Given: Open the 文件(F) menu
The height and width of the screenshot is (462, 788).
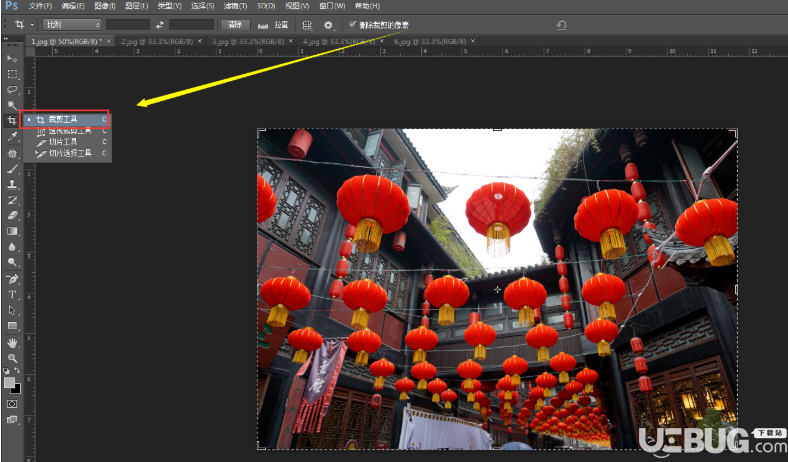Looking at the screenshot, I should click(40, 6).
